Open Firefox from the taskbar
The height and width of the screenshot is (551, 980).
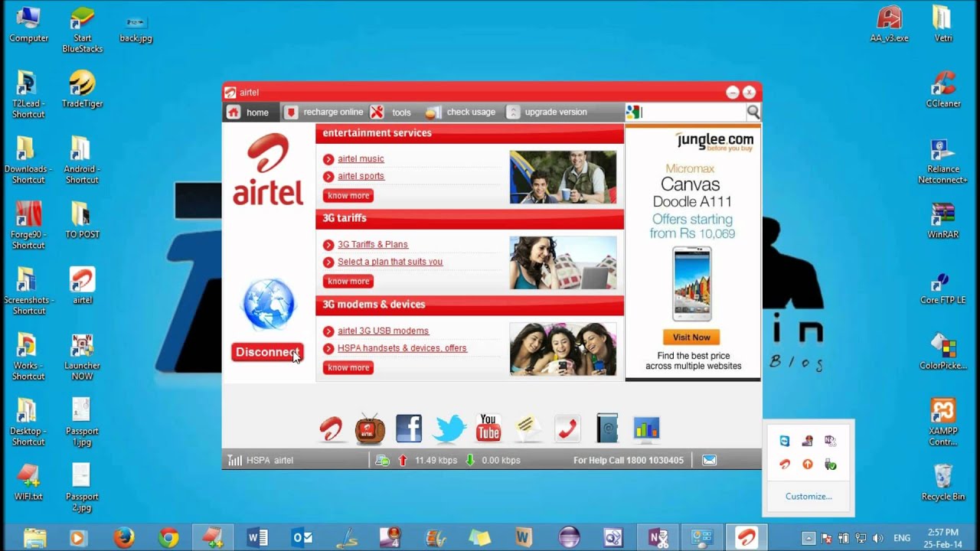click(124, 537)
